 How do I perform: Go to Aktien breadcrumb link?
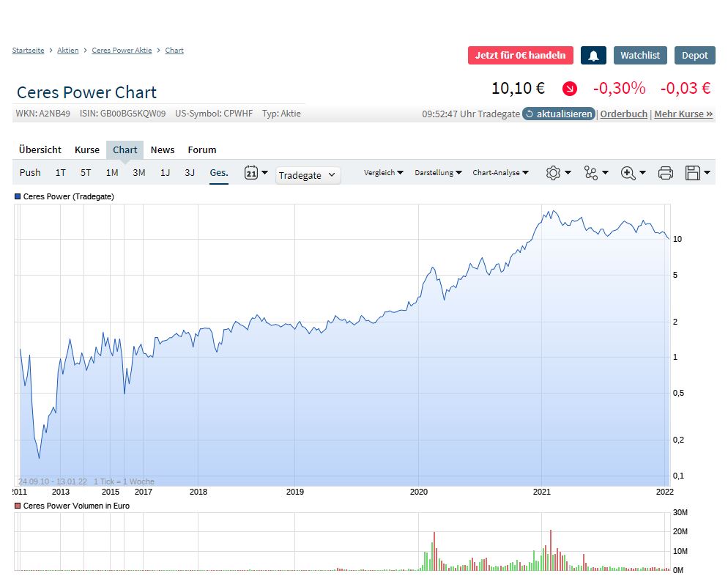tap(68, 50)
